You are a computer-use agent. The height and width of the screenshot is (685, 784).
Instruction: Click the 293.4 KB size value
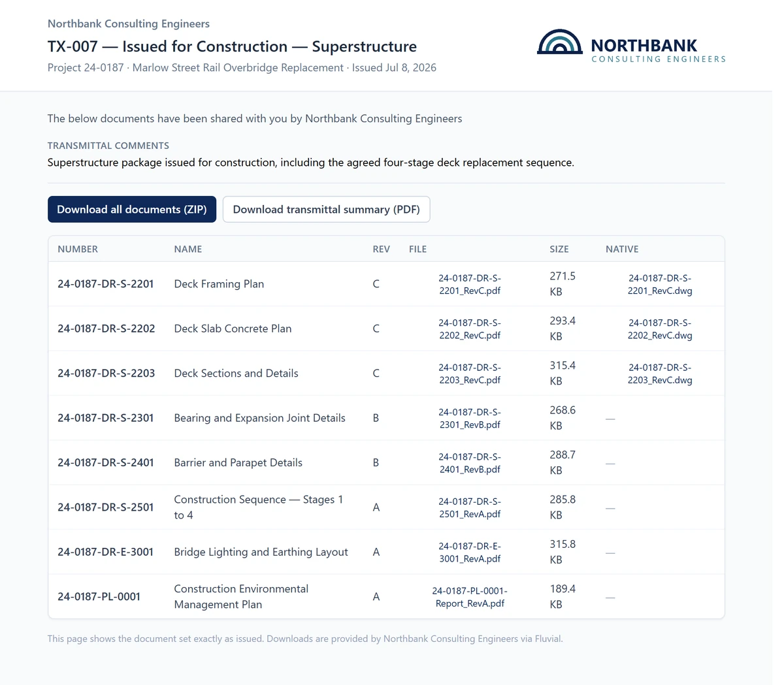coord(563,328)
